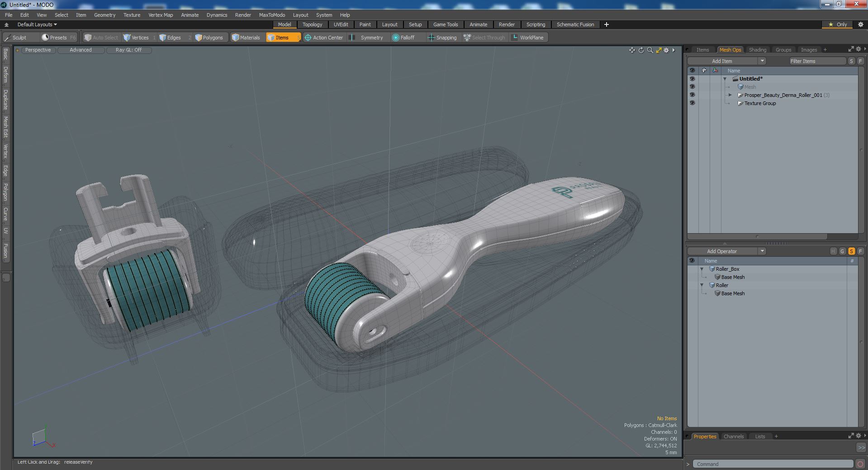Click the viewport move/pan icon
Viewport: 868px width, 470px height.
click(x=632, y=50)
